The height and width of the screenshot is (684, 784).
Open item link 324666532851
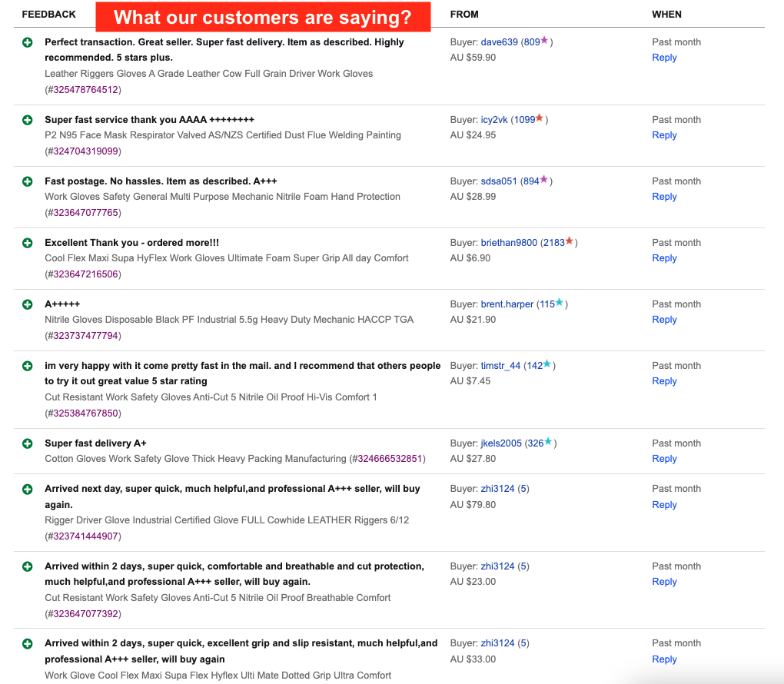click(x=390, y=459)
